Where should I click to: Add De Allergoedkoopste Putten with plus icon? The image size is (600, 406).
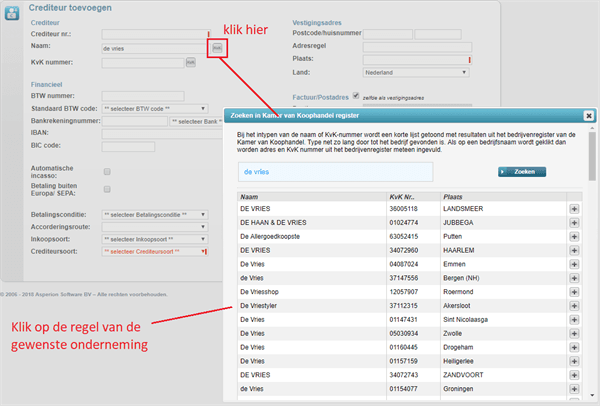[x=574, y=236]
